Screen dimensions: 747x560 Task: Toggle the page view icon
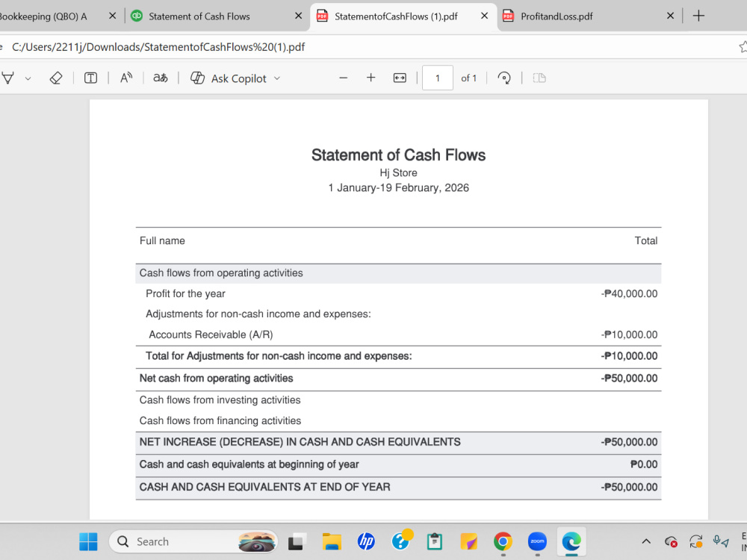[539, 78]
